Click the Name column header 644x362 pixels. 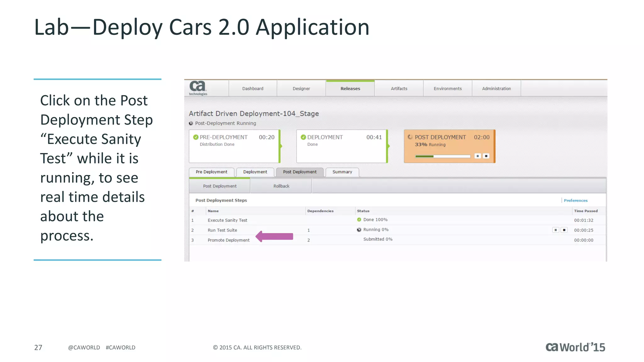[x=213, y=211]
